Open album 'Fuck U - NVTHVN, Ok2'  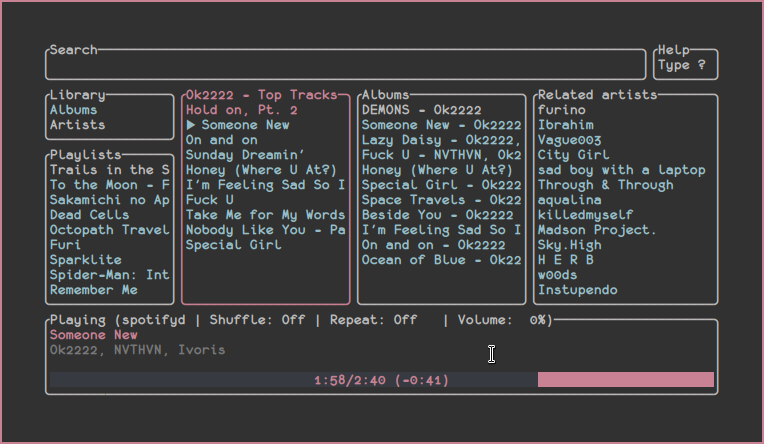point(441,155)
